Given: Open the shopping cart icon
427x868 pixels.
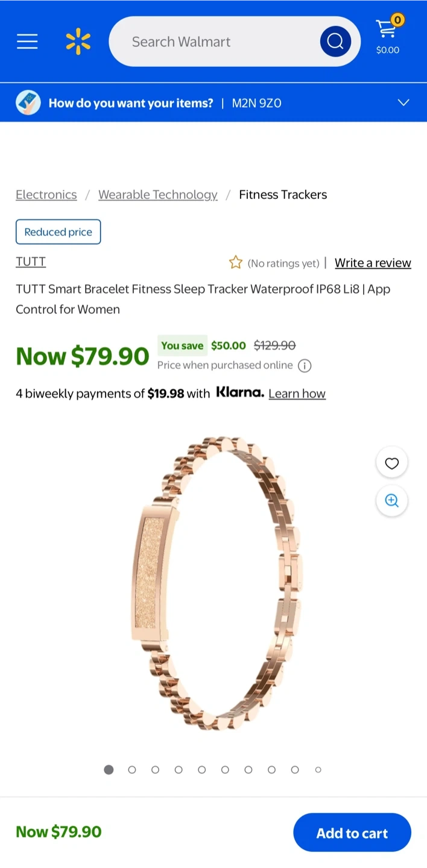Looking at the screenshot, I should [x=388, y=36].
